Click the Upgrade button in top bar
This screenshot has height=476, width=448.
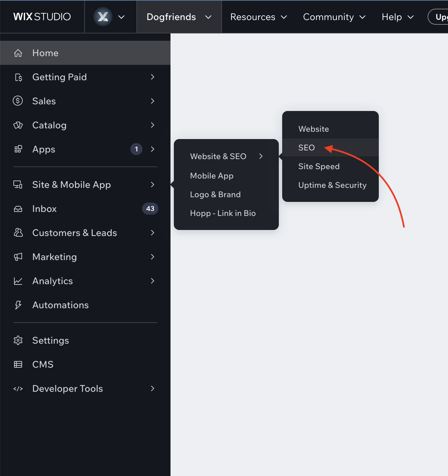(x=438, y=17)
